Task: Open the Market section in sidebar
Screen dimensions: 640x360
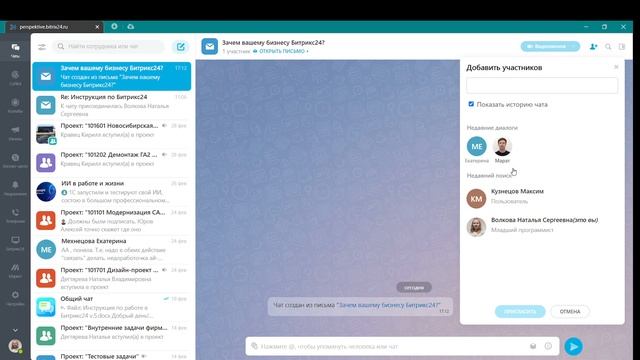Action: pos(15,270)
